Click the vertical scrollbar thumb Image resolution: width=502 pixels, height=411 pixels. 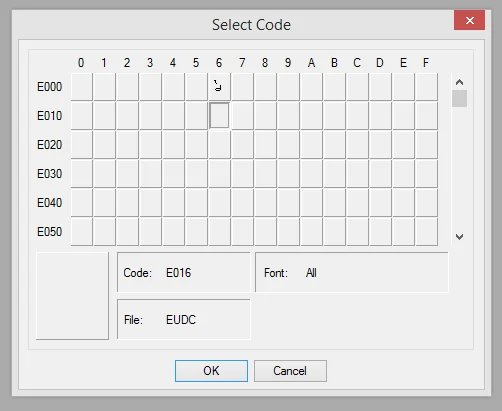tap(459, 98)
